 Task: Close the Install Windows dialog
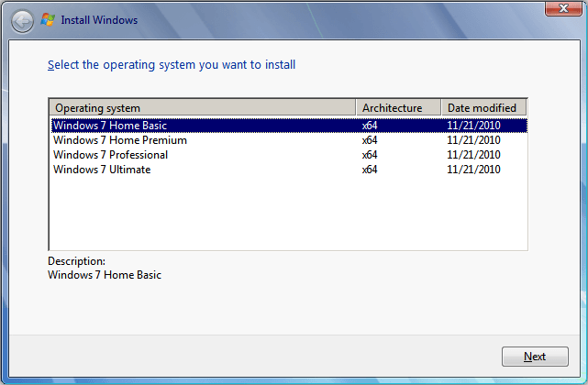563,8
